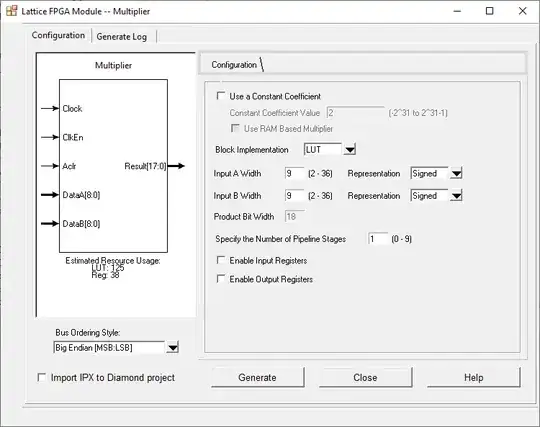Click the Product Bit Width label
540x427 pixels.
244,217
